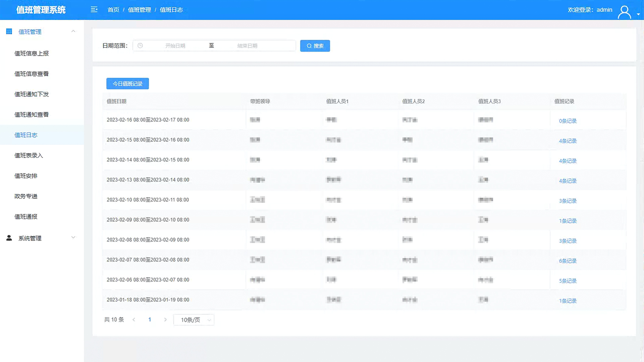Screen dimensions: 644x362
Task: Click the admin user avatar icon
Action: coord(624,12)
